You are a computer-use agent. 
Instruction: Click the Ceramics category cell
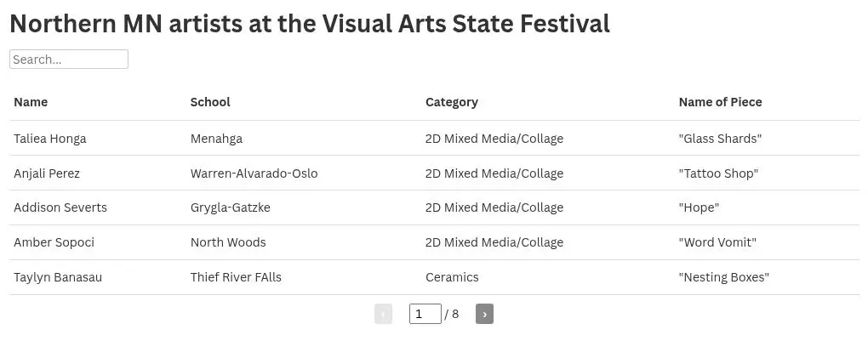coord(452,277)
